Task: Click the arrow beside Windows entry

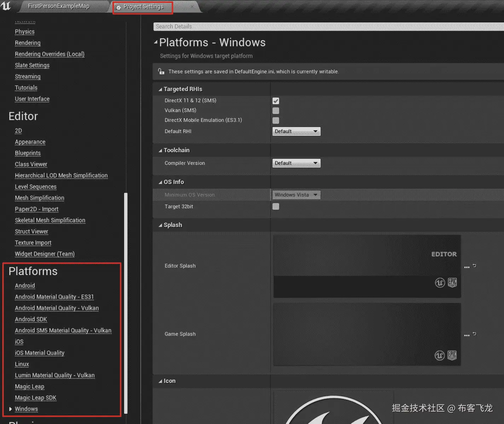Action: [10, 409]
